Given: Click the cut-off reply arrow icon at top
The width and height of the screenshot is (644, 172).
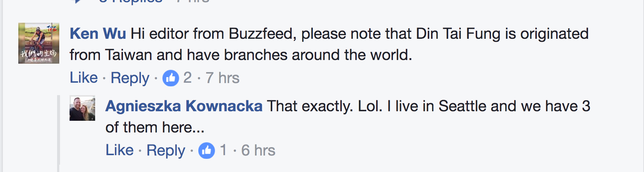Looking at the screenshot, I should (78, 1).
